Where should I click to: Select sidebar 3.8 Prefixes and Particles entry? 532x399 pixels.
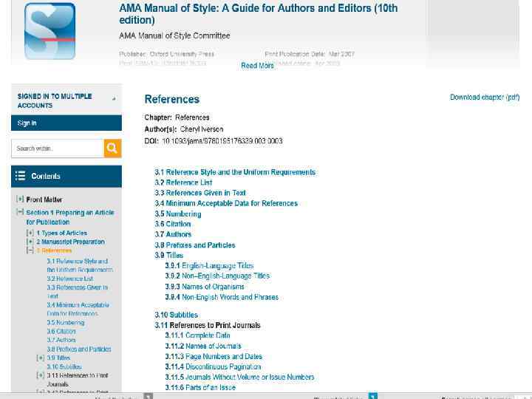click(79, 349)
